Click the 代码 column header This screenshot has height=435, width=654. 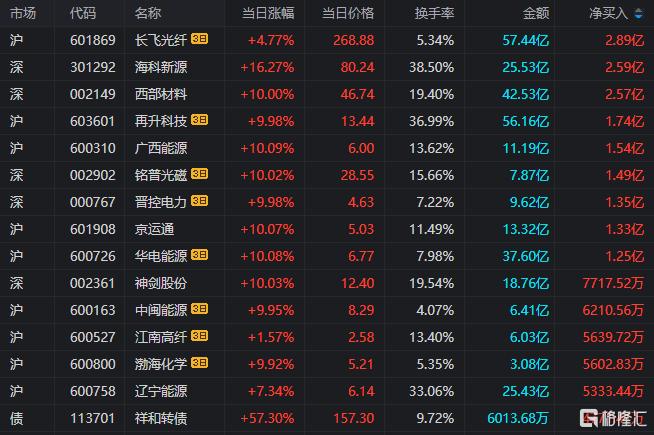(x=83, y=14)
